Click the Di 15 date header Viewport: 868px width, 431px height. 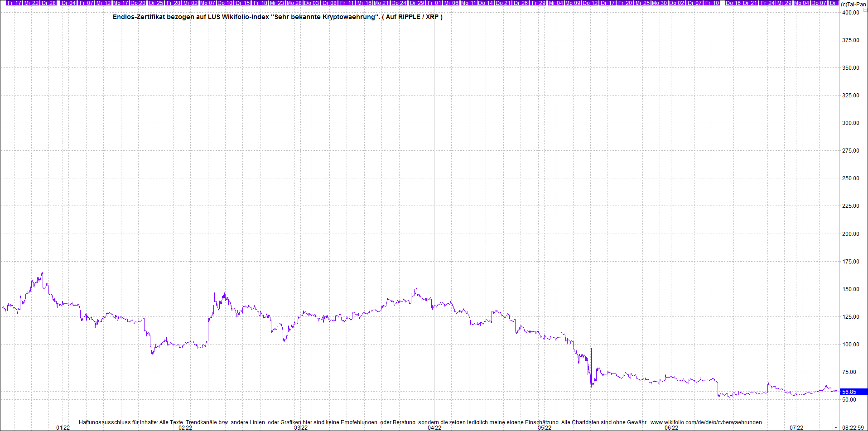[242, 3]
